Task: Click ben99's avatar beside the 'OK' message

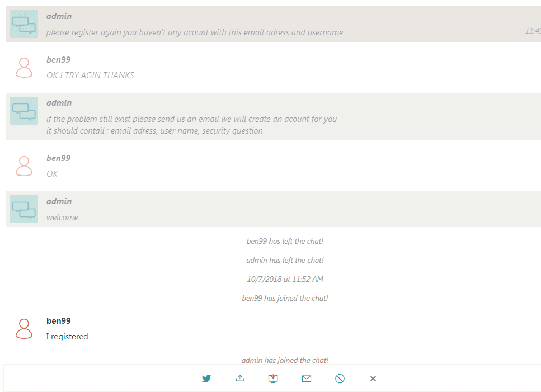Action: (x=24, y=166)
